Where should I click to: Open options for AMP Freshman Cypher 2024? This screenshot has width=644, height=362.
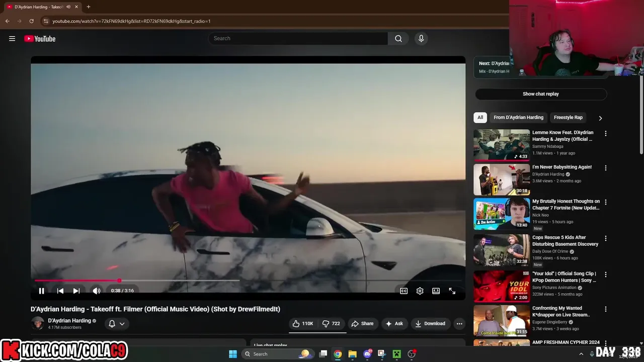pos(606,343)
